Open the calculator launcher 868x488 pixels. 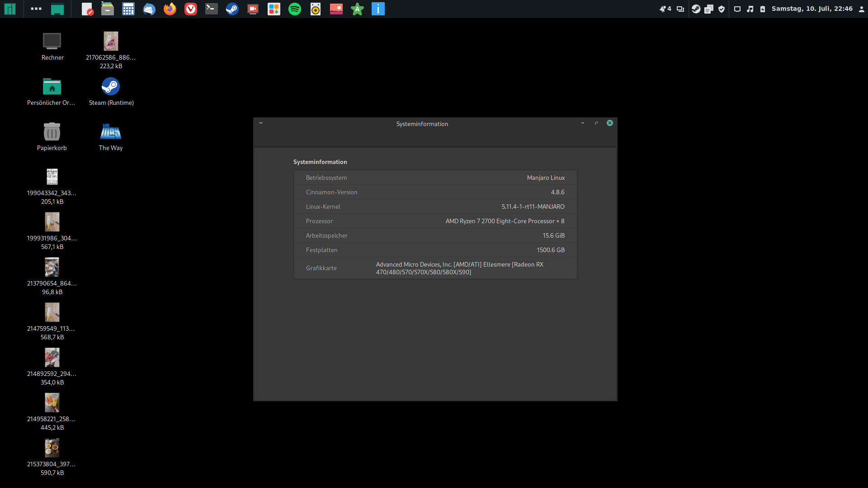[x=128, y=9]
